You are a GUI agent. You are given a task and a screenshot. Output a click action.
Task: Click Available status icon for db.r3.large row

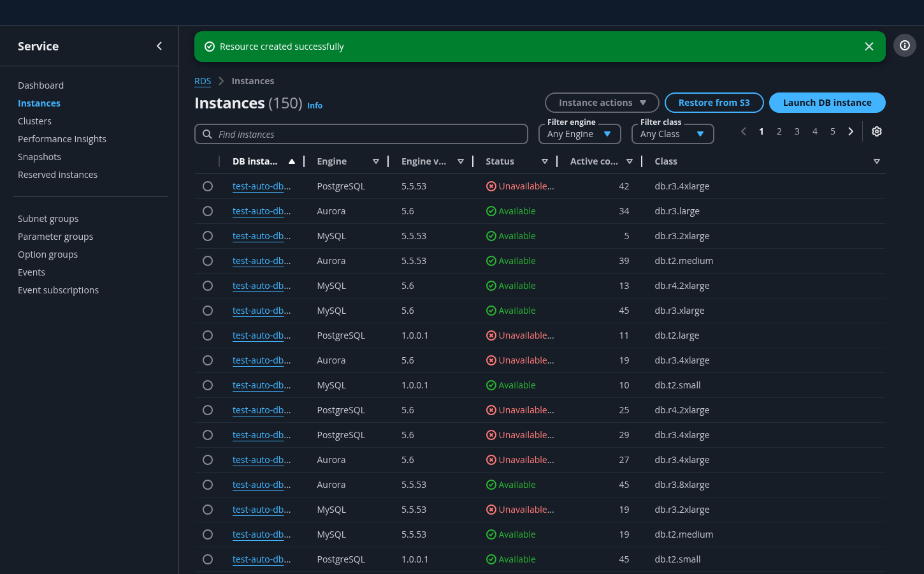[x=491, y=211]
